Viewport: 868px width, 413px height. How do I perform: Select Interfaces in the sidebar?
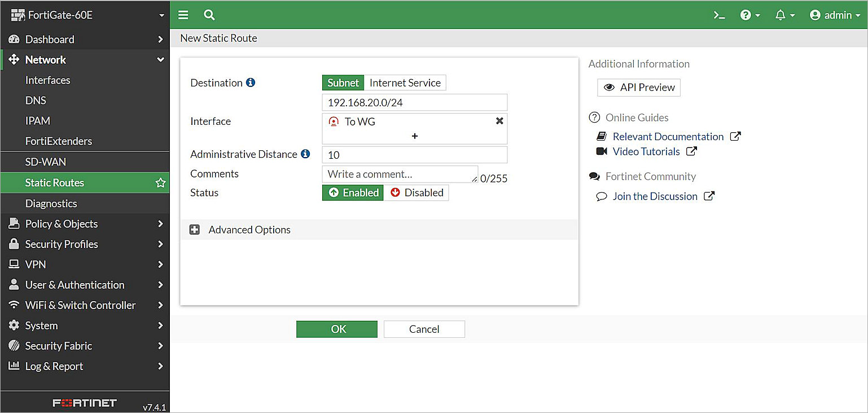point(48,80)
